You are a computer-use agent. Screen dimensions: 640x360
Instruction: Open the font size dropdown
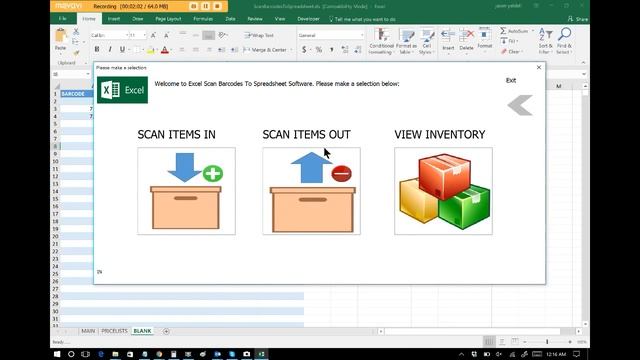pyautogui.click(x=144, y=36)
